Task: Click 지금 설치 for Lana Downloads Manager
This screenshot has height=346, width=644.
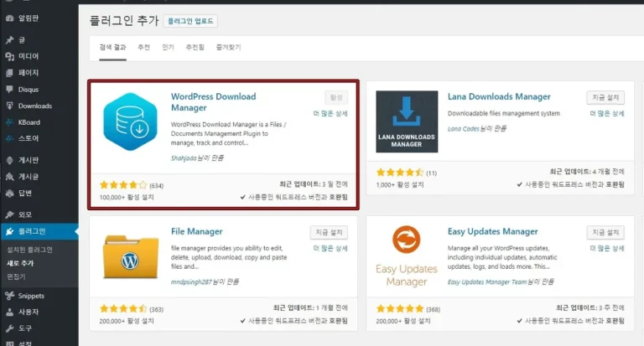Action: click(x=605, y=97)
